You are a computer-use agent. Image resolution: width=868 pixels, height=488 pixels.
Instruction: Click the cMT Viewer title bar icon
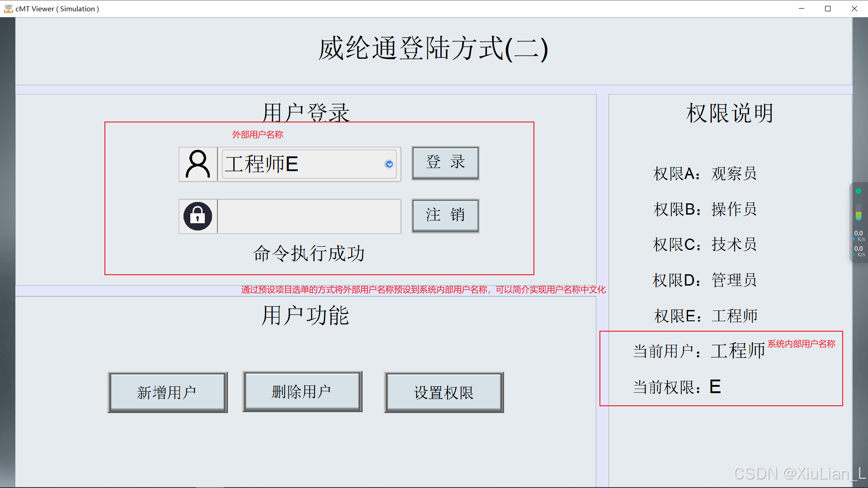[8, 9]
